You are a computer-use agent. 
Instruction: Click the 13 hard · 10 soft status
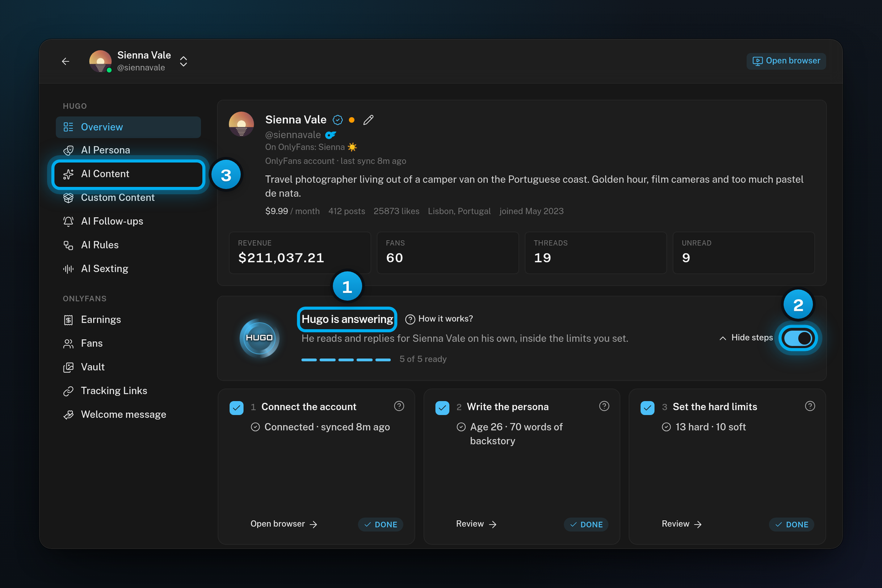[x=704, y=427]
